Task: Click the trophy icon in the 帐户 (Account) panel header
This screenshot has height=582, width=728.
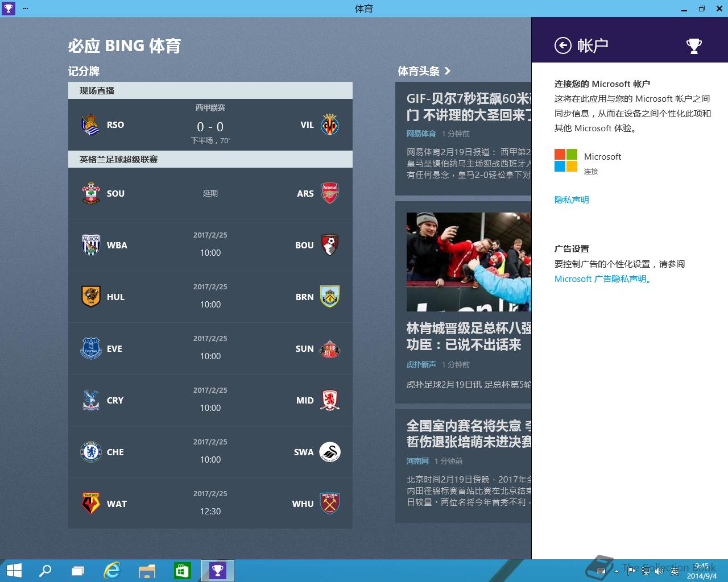Action: (x=694, y=45)
